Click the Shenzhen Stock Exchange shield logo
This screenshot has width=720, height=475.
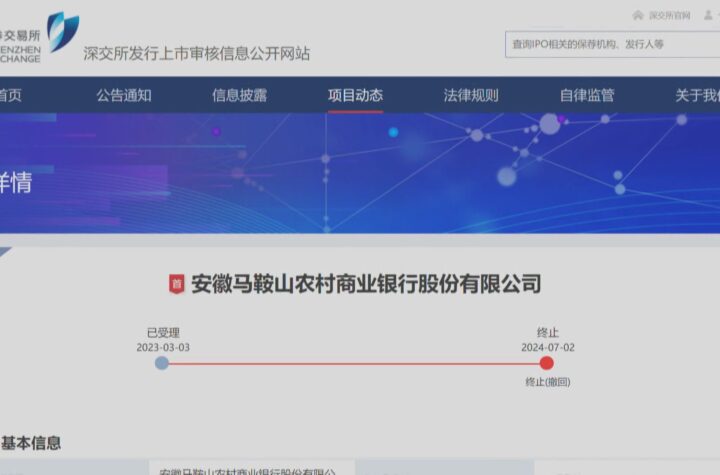tap(63, 31)
